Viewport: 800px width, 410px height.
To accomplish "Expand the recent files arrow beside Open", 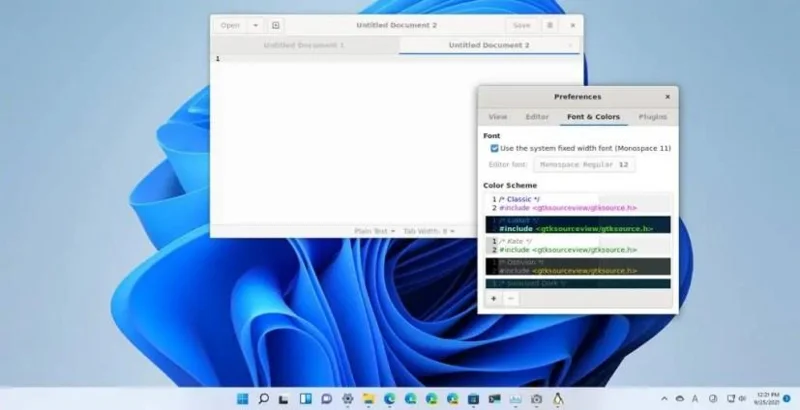I will (256, 25).
